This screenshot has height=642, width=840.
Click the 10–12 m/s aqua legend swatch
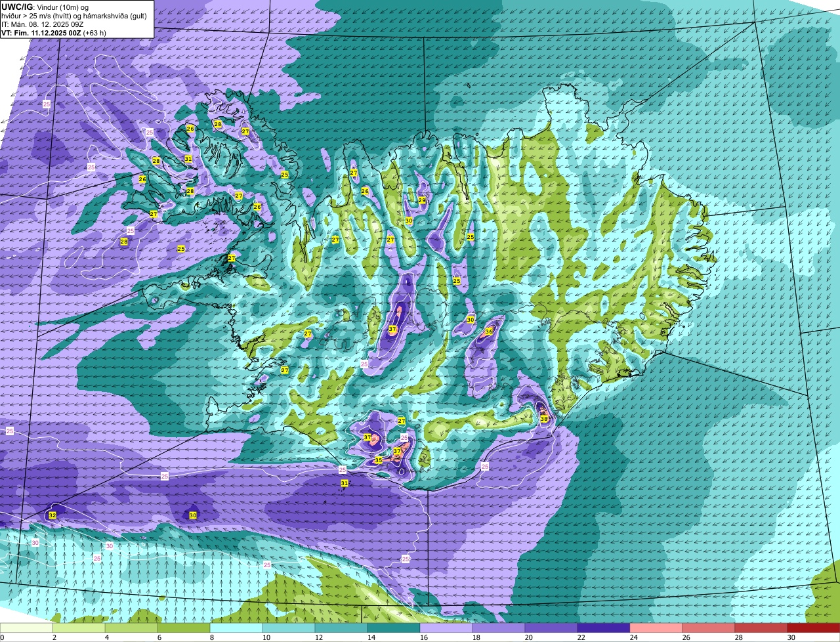(x=289, y=628)
